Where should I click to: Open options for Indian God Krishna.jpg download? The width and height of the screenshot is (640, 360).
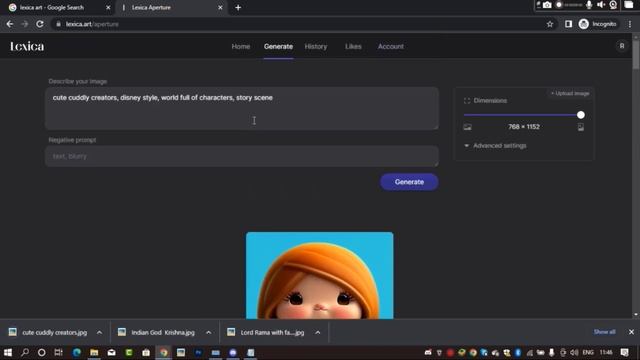(x=209, y=333)
